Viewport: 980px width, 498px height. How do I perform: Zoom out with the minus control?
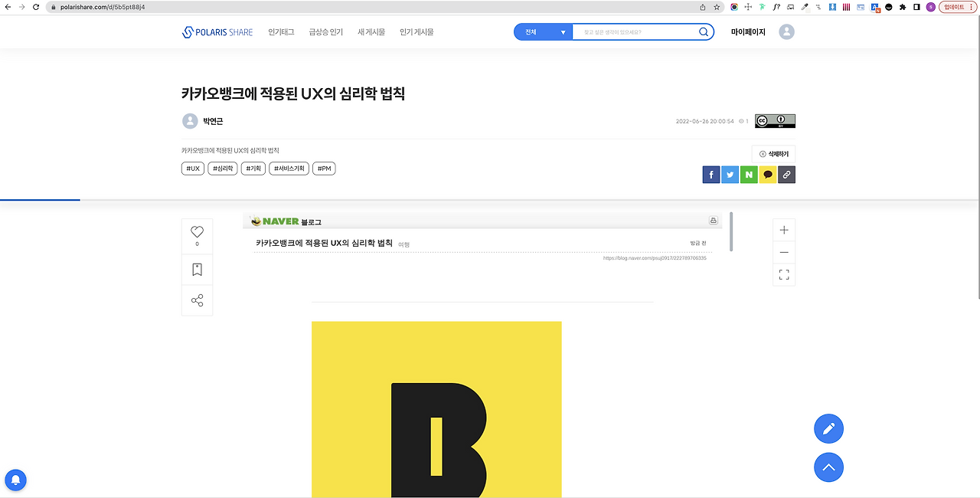(x=783, y=251)
